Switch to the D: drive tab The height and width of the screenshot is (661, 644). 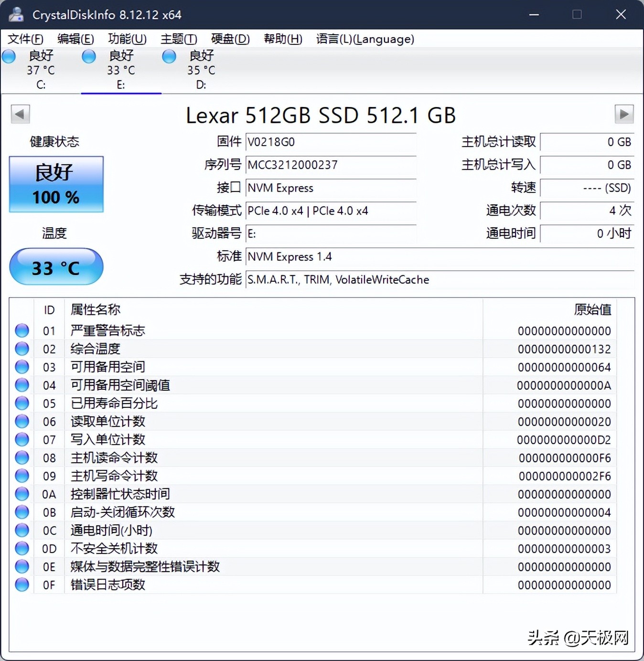201,70
